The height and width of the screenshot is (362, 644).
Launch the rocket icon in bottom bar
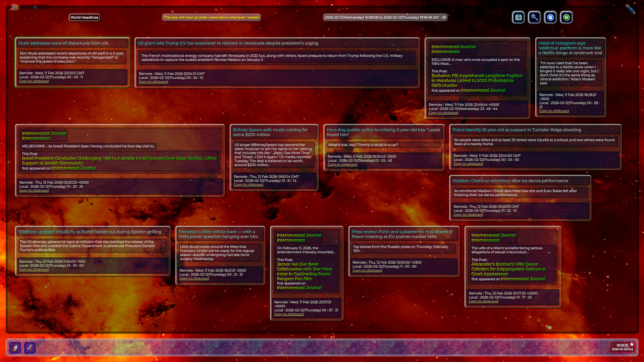click(x=15, y=348)
